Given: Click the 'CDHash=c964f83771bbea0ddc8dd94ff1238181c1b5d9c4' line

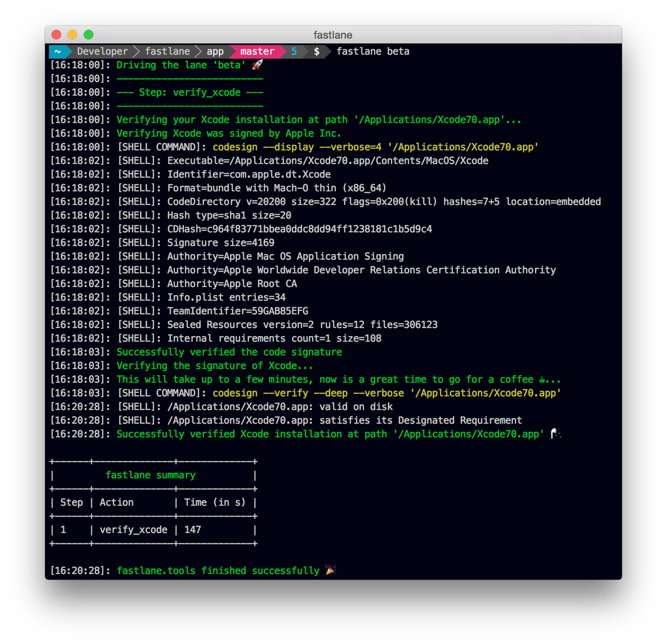Looking at the screenshot, I should pos(300,229).
